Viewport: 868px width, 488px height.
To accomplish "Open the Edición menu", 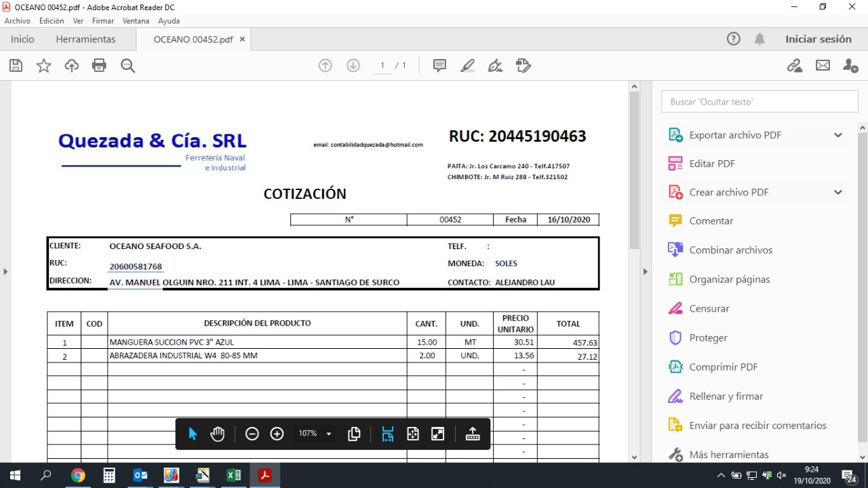I will (x=52, y=21).
